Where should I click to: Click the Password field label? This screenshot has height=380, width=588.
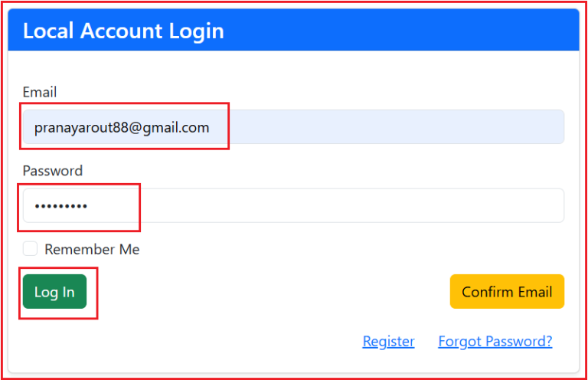(53, 171)
